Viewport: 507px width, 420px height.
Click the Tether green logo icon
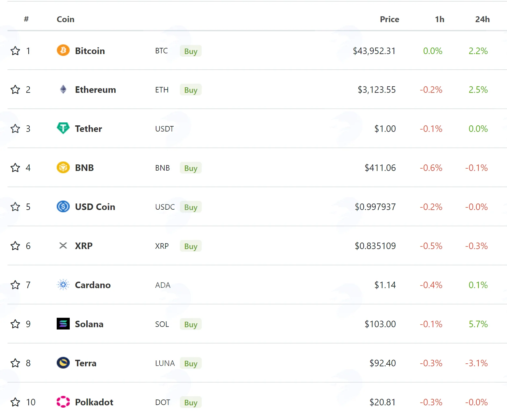(63, 128)
